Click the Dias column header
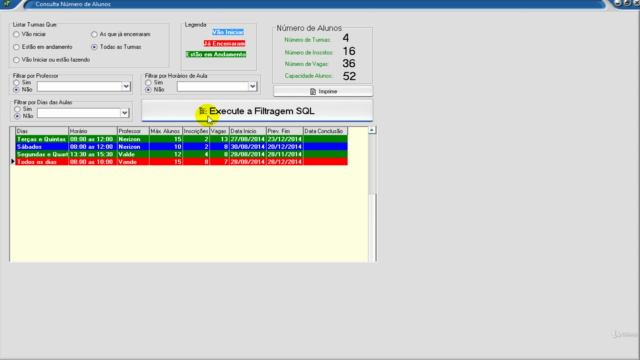Image resolution: width=640 pixels, height=360 pixels. 42,131
